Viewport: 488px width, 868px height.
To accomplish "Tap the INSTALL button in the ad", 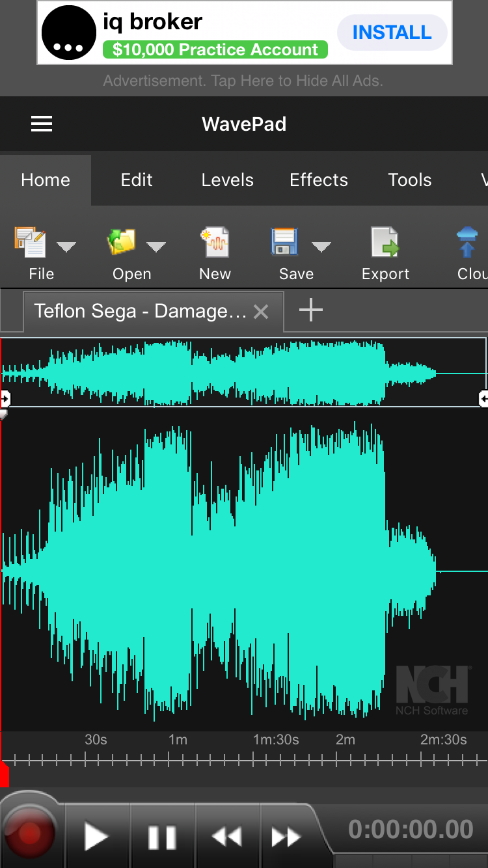I will 392,33.
